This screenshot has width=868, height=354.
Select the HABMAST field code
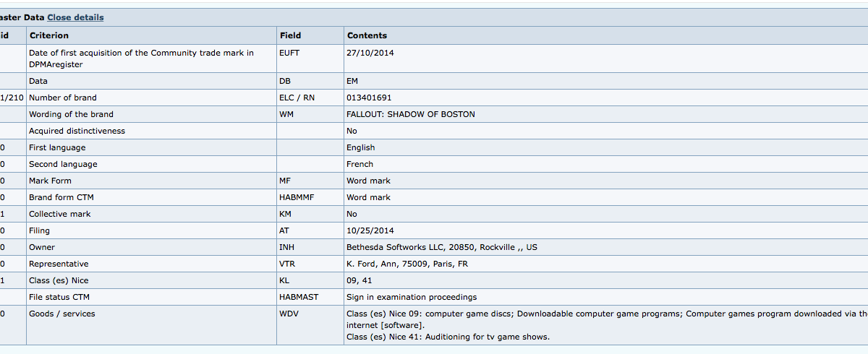(x=298, y=297)
